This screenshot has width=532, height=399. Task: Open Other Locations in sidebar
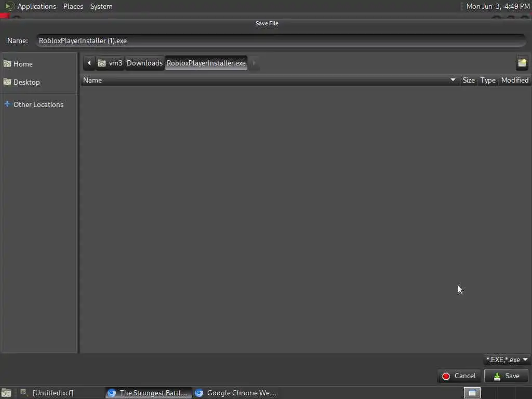39,104
